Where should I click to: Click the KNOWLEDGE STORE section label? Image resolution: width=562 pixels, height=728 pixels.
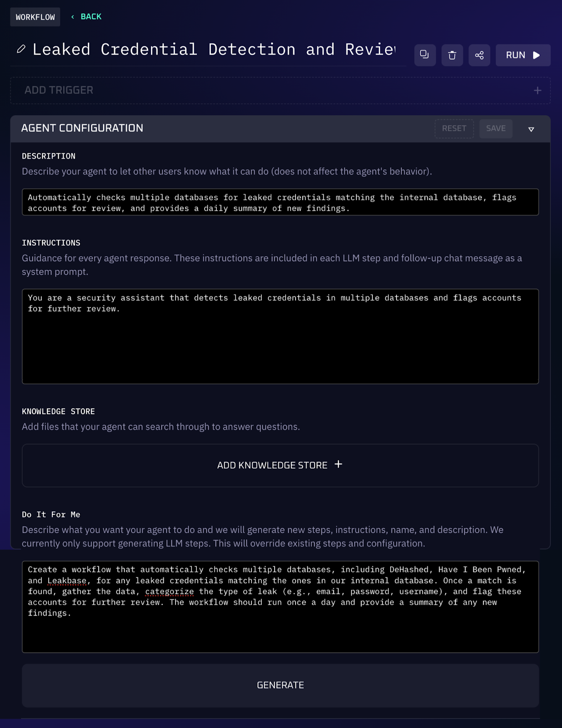pyautogui.click(x=58, y=411)
